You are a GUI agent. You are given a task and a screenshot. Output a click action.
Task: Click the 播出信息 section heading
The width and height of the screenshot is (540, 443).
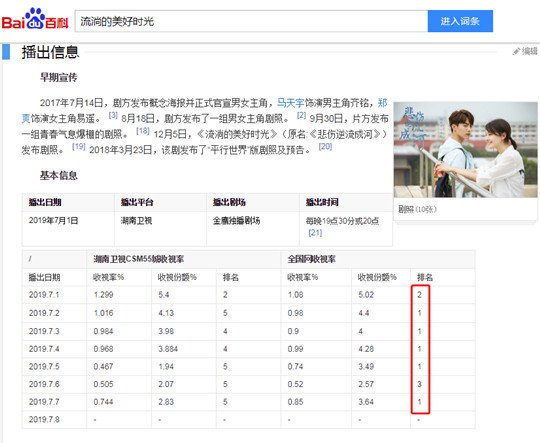(x=51, y=52)
